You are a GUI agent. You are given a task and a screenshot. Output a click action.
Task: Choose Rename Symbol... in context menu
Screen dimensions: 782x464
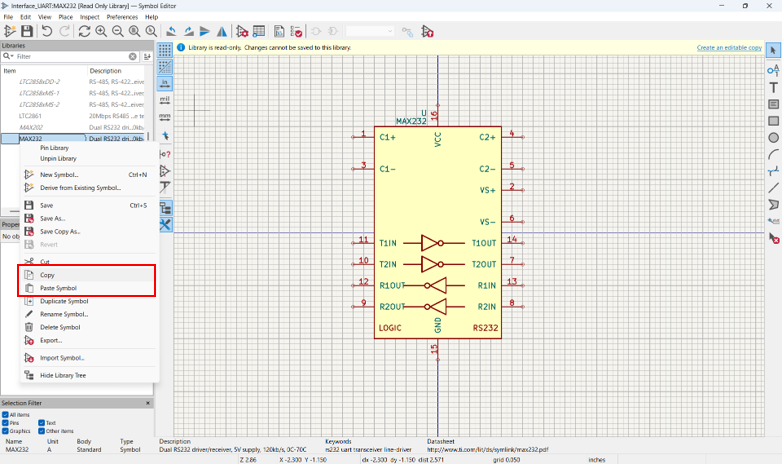88,314
